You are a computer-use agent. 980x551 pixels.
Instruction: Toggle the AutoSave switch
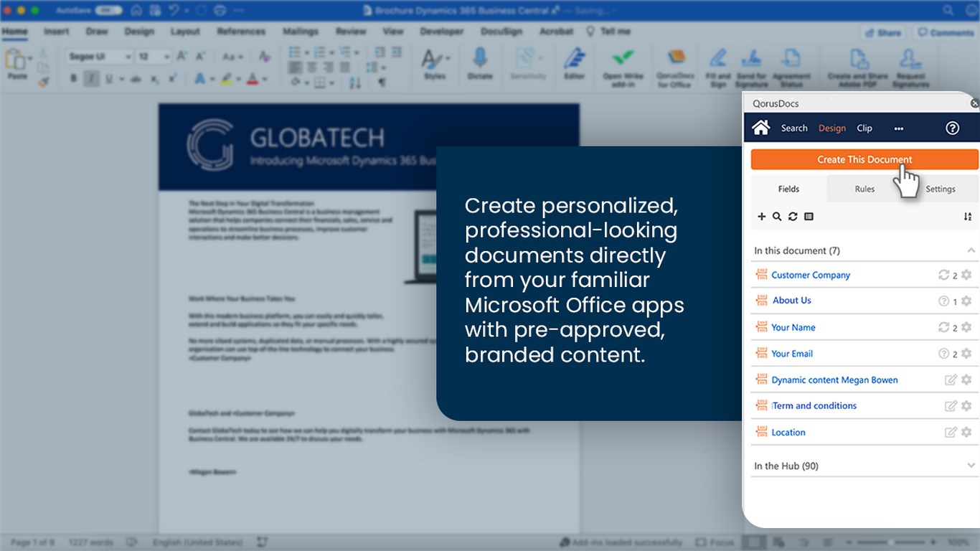coord(108,11)
